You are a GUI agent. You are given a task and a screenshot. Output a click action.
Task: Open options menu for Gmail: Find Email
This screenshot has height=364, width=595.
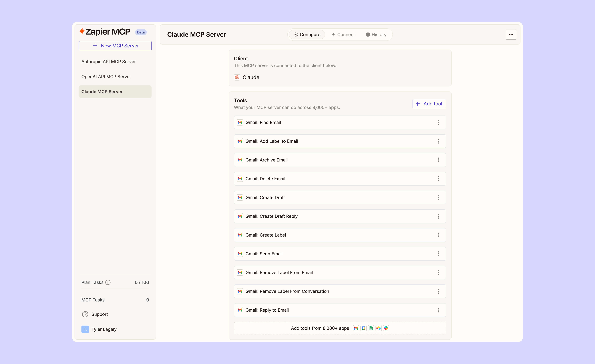(439, 122)
